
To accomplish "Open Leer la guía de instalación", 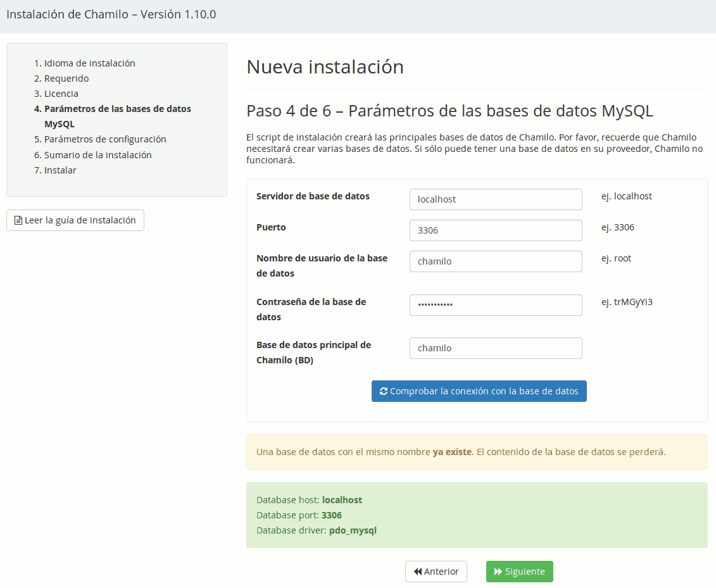I will 75,220.
